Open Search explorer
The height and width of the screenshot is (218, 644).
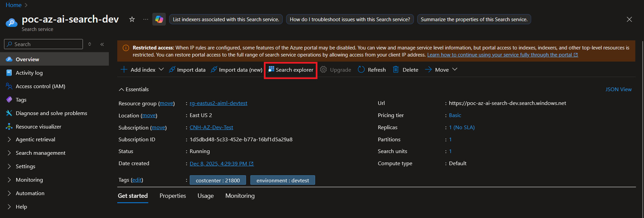tap(290, 70)
